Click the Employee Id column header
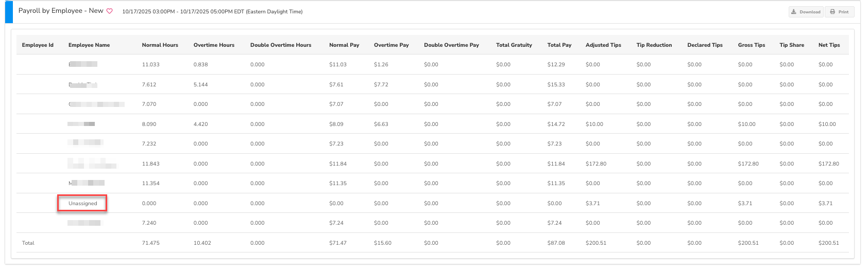This screenshot has width=868, height=271. coord(38,45)
